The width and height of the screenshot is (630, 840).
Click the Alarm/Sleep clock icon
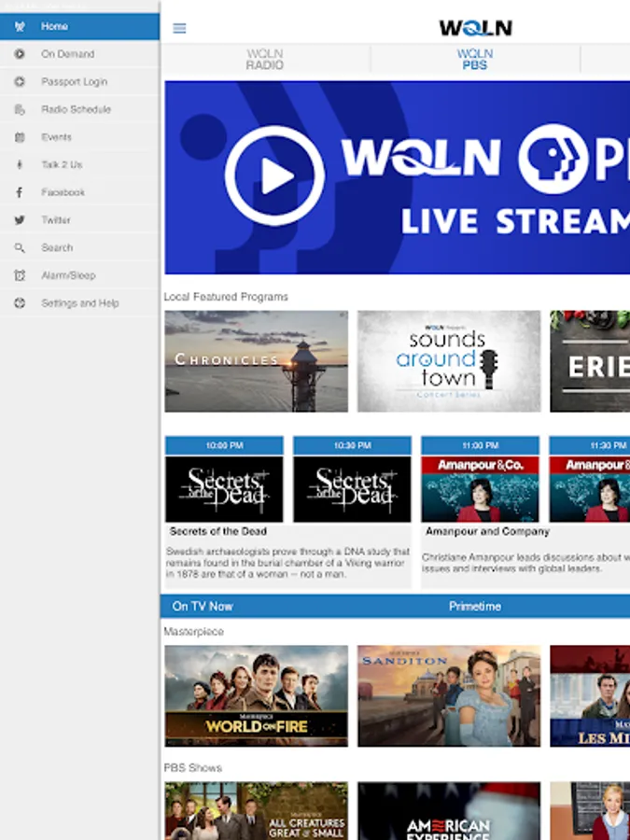(x=20, y=276)
